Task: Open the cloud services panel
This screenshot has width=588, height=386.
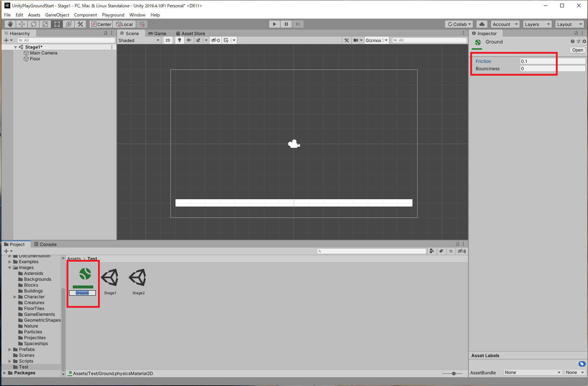Action: click(x=482, y=24)
